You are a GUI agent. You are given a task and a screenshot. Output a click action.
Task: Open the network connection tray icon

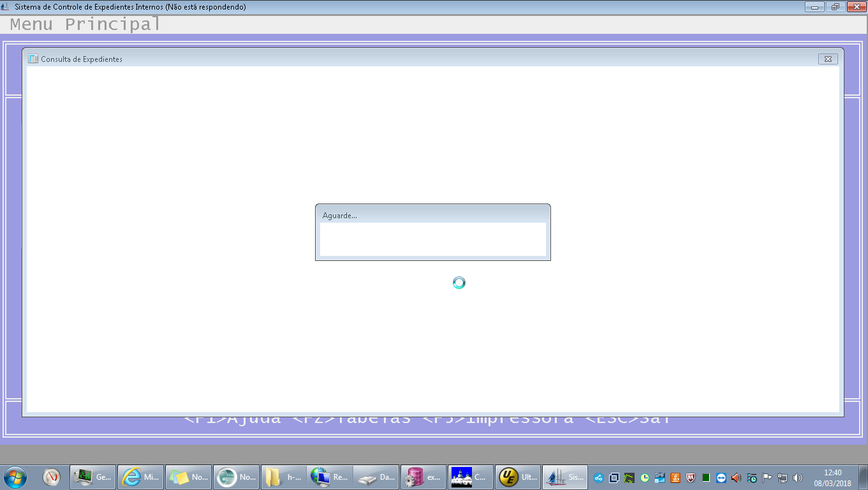pyautogui.click(x=783, y=477)
